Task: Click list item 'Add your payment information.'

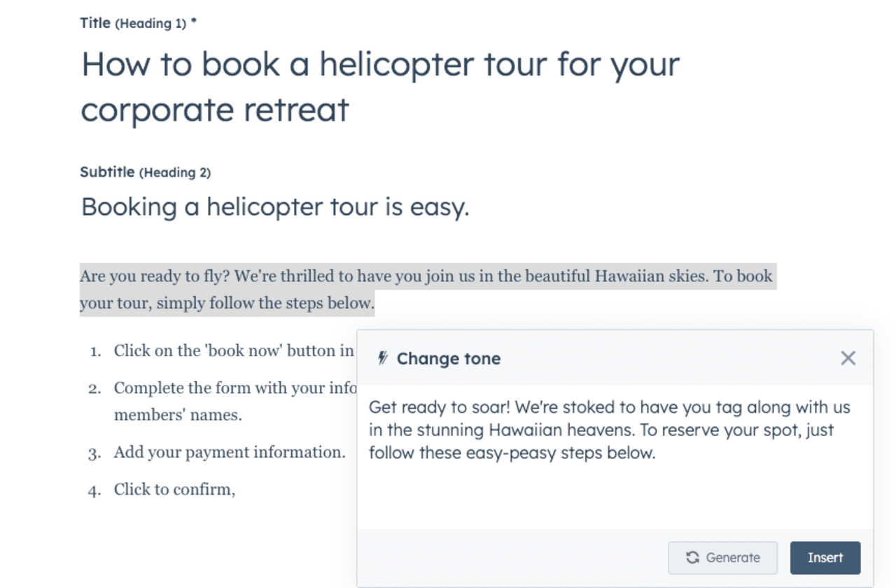Action: (x=230, y=452)
